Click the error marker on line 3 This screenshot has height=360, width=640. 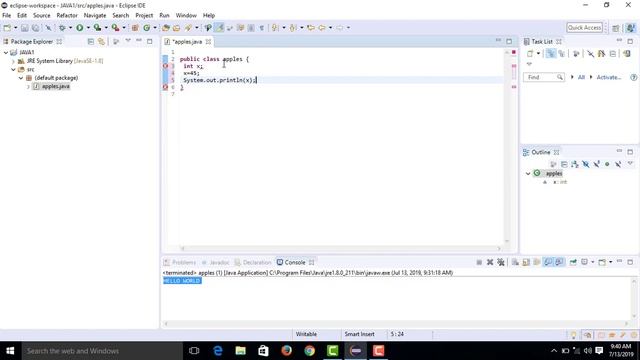(165, 66)
